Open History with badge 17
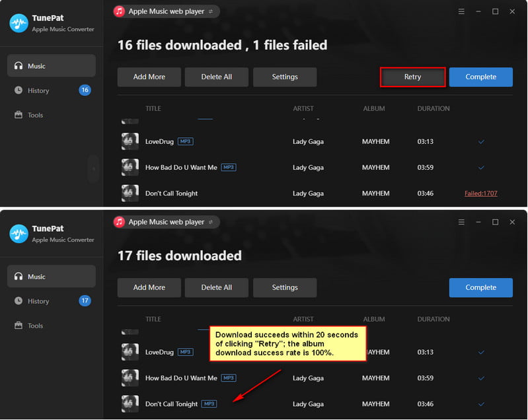The height and width of the screenshot is (420, 528). (52, 301)
